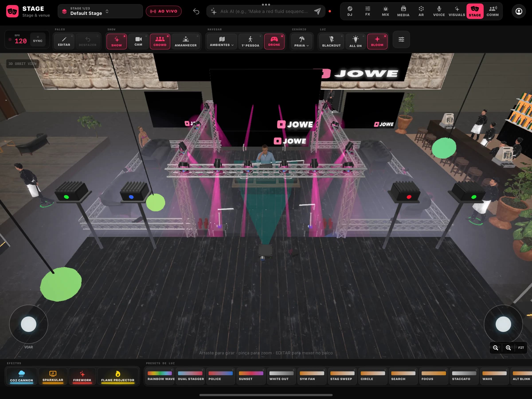Trigger the SPARKULAR effect

pos(53,376)
